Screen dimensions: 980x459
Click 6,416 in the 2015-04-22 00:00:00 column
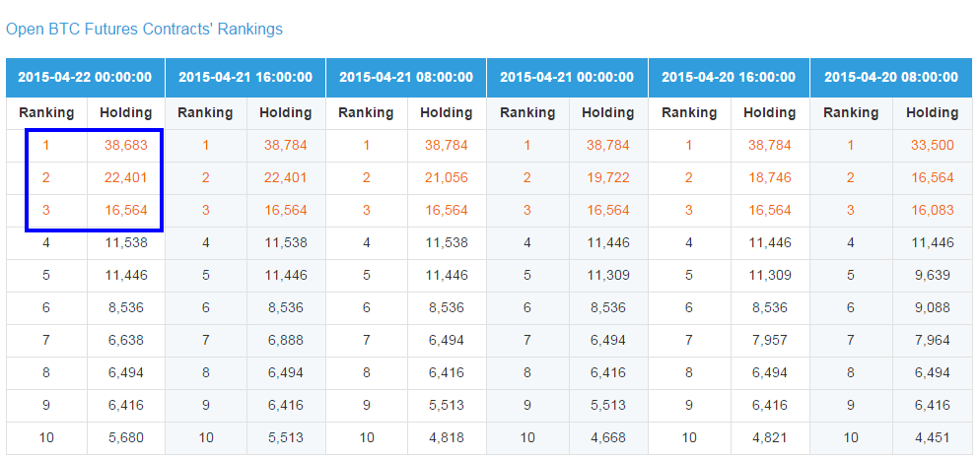pos(125,405)
